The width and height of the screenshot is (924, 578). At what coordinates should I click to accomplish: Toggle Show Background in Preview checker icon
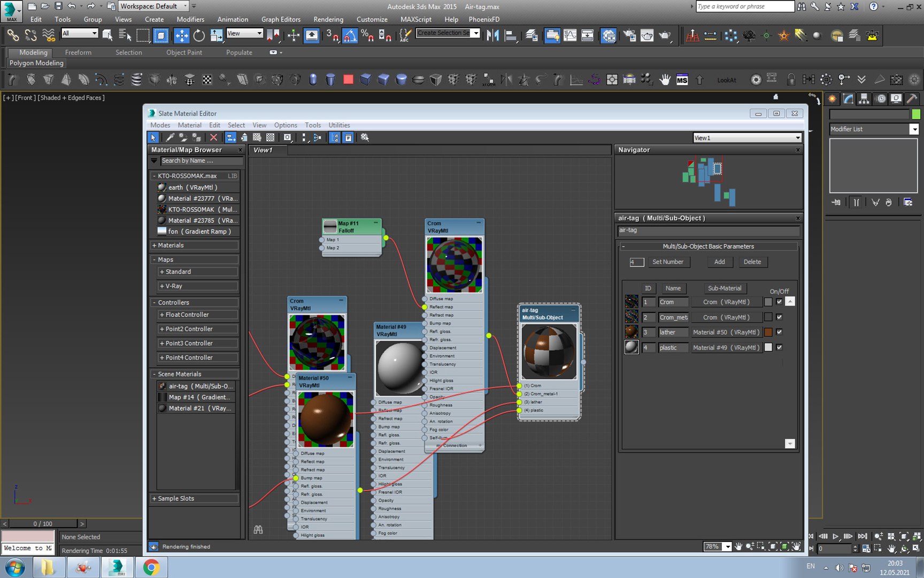[x=271, y=138]
